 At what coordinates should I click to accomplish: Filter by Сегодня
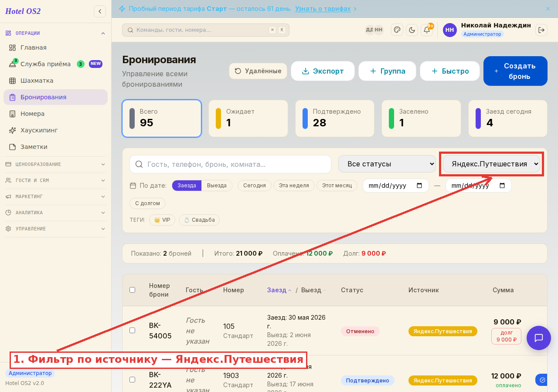click(x=255, y=186)
